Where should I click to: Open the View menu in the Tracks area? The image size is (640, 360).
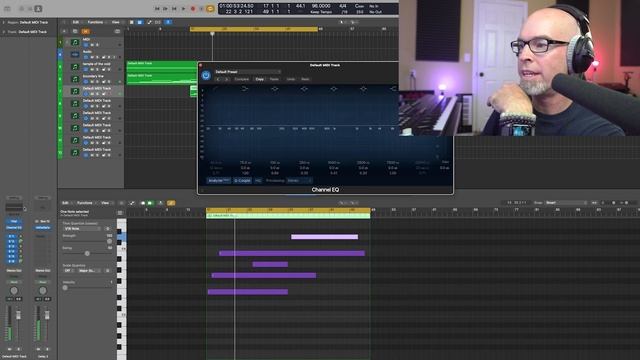pos(116,22)
